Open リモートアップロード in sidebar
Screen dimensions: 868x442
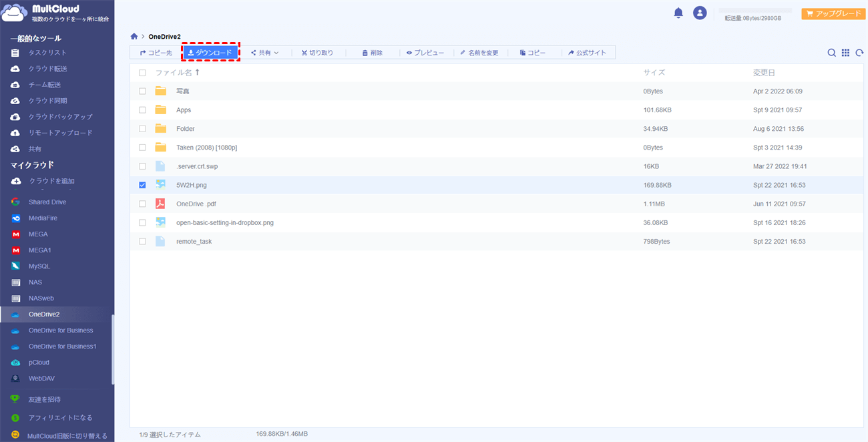tap(60, 133)
